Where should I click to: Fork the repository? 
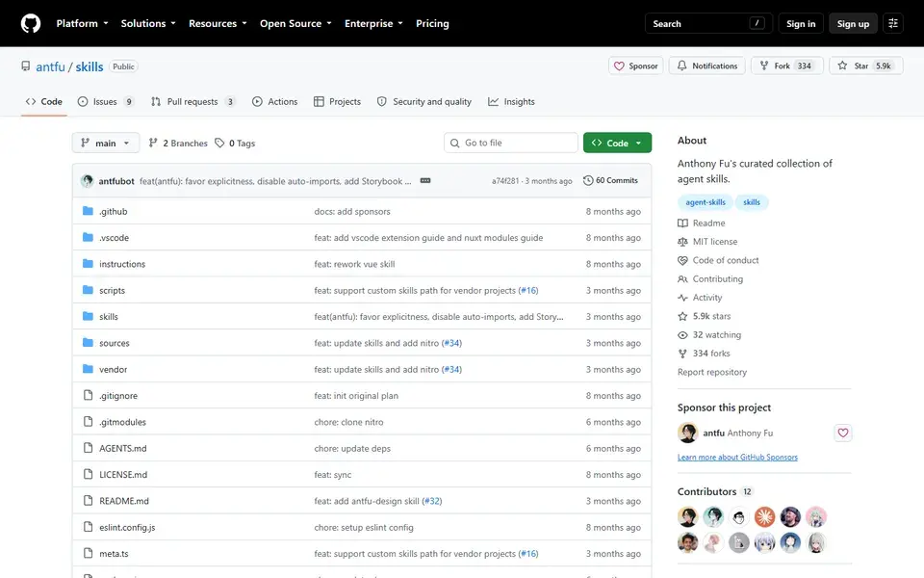point(786,66)
